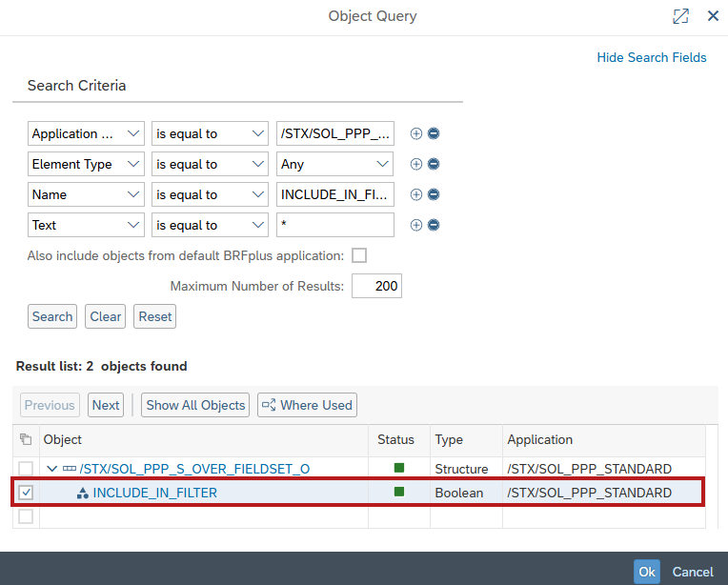Select the structure row checkbox

[26, 469]
